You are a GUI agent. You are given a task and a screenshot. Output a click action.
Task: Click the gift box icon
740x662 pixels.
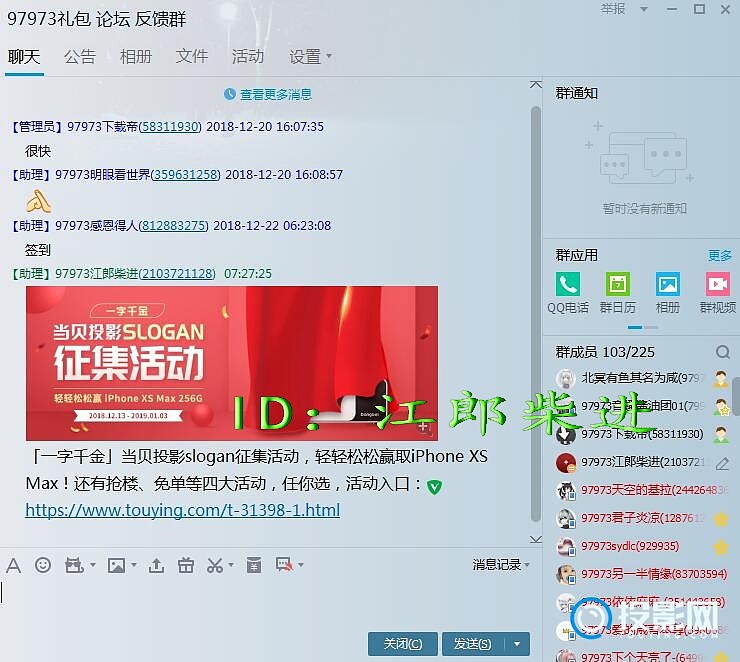pyautogui.click(x=185, y=565)
